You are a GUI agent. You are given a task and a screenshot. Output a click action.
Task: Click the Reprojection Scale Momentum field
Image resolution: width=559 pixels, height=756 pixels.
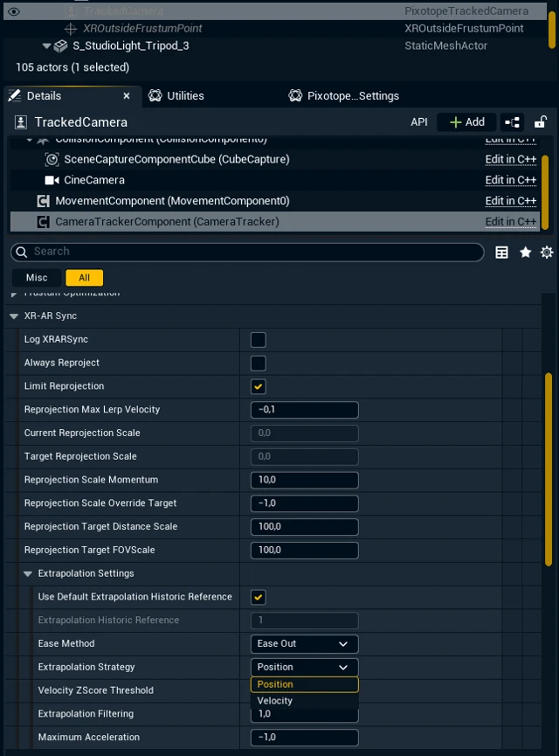tap(304, 480)
